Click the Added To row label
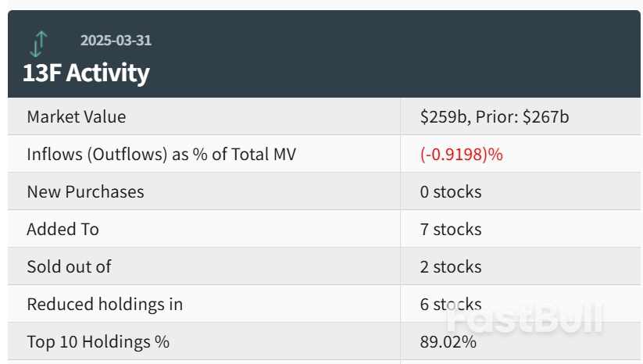 63,230
